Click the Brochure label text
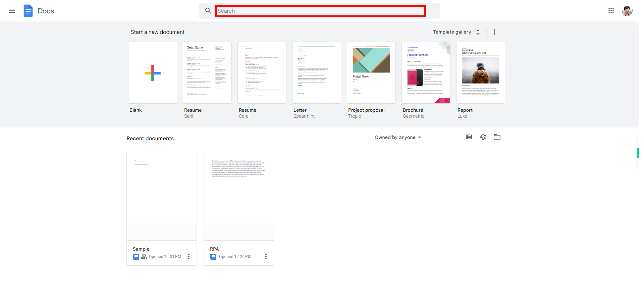The image size is (644, 306). 413,110
